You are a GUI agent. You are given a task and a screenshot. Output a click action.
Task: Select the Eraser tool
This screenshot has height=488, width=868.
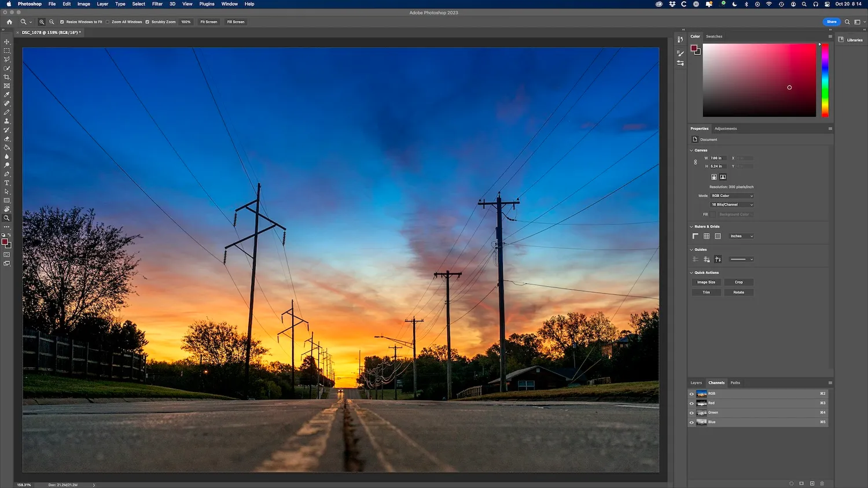click(x=7, y=139)
